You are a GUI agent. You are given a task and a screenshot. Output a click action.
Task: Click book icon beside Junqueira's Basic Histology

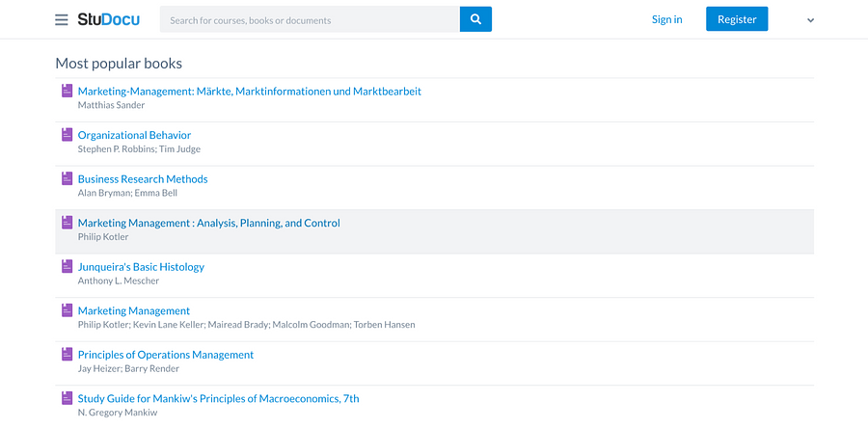(67, 266)
